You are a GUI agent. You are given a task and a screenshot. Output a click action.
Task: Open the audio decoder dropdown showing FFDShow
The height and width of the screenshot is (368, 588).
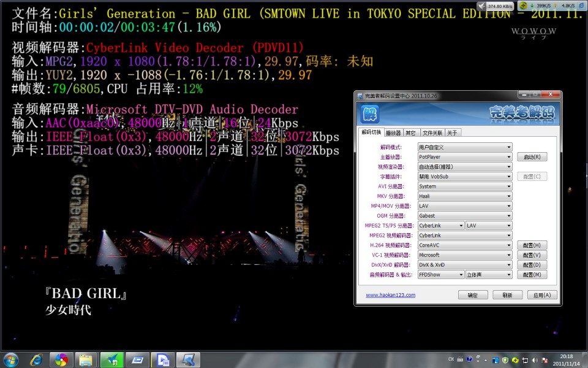click(x=441, y=275)
